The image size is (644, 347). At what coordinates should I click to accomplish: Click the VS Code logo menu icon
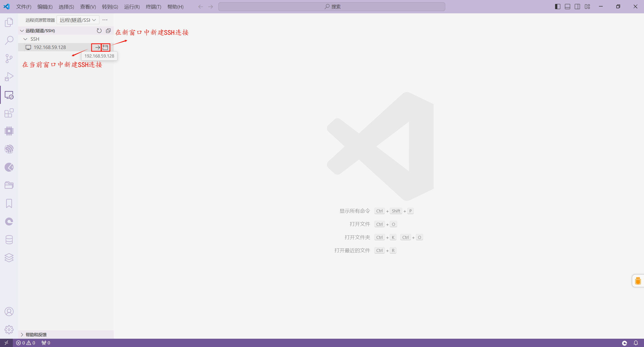click(7, 7)
